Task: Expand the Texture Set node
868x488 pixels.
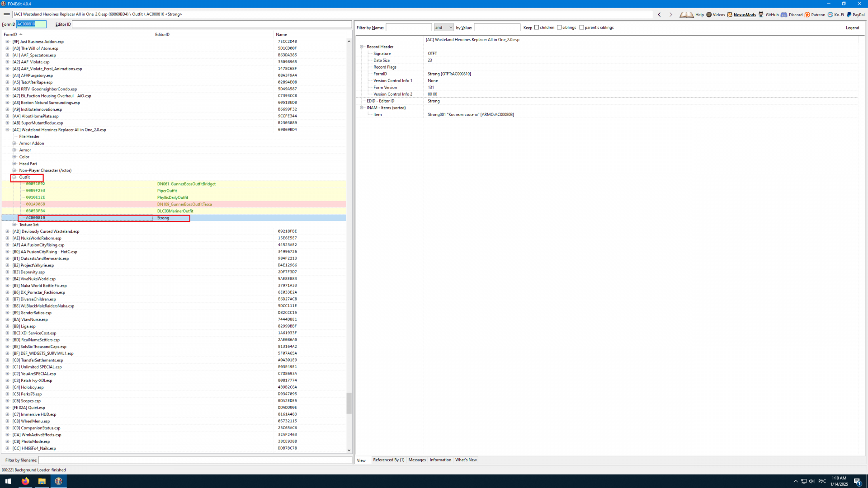Action: 14,225
